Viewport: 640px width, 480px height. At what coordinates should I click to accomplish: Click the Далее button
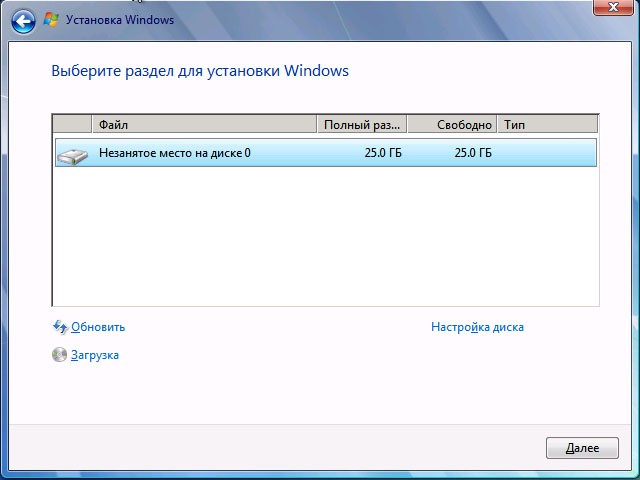coord(582,448)
